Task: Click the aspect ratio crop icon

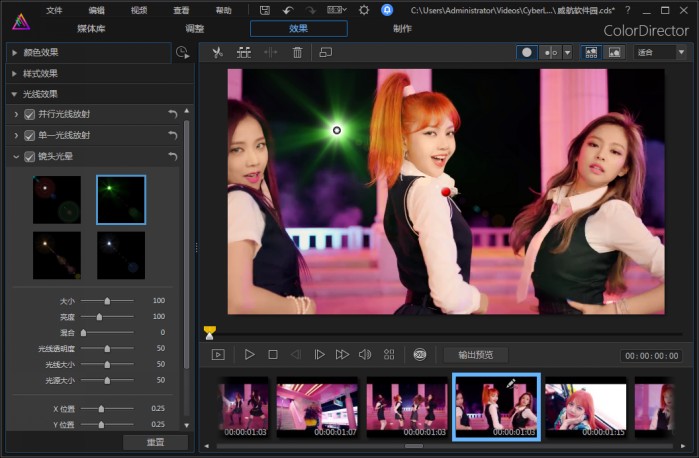Action: [x=325, y=53]
